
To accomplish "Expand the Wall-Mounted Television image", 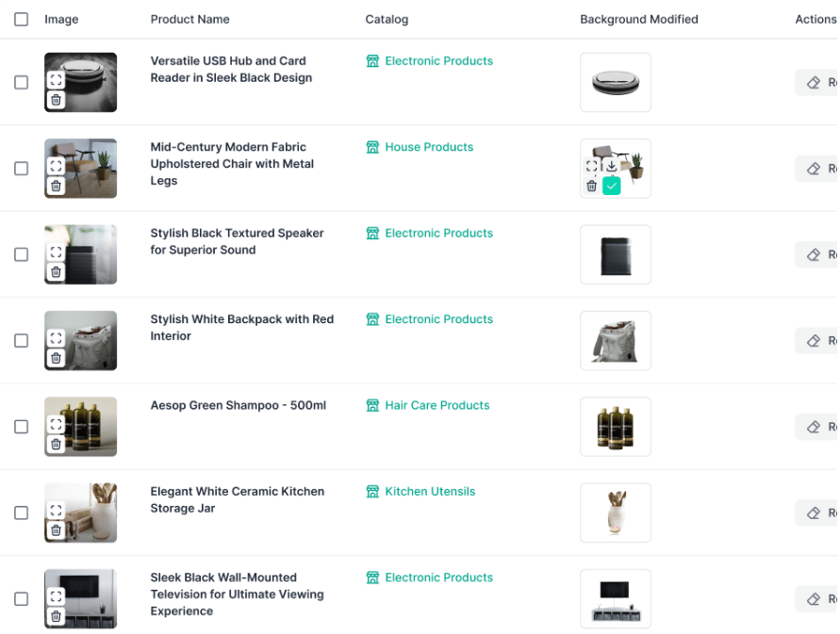I will tap(56, 596).
